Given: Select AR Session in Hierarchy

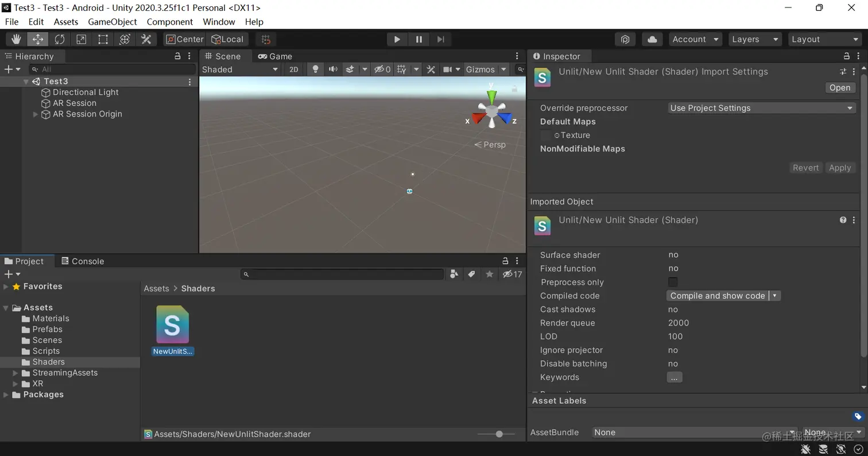Looking at the screenshot, I should tap(75, 103).
